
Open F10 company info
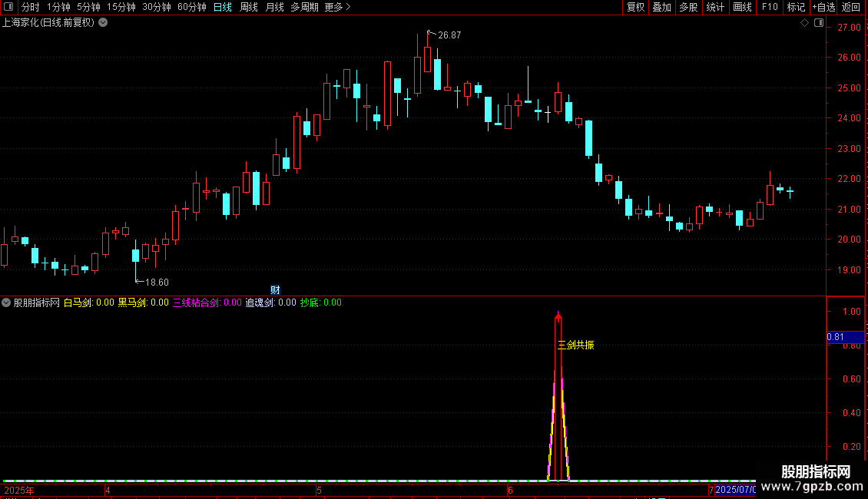(x=770, y=7)
